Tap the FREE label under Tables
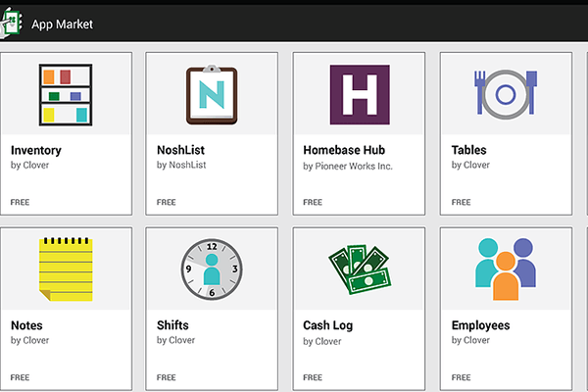Screen dimensions: 588x392 (x=461, y=202)
